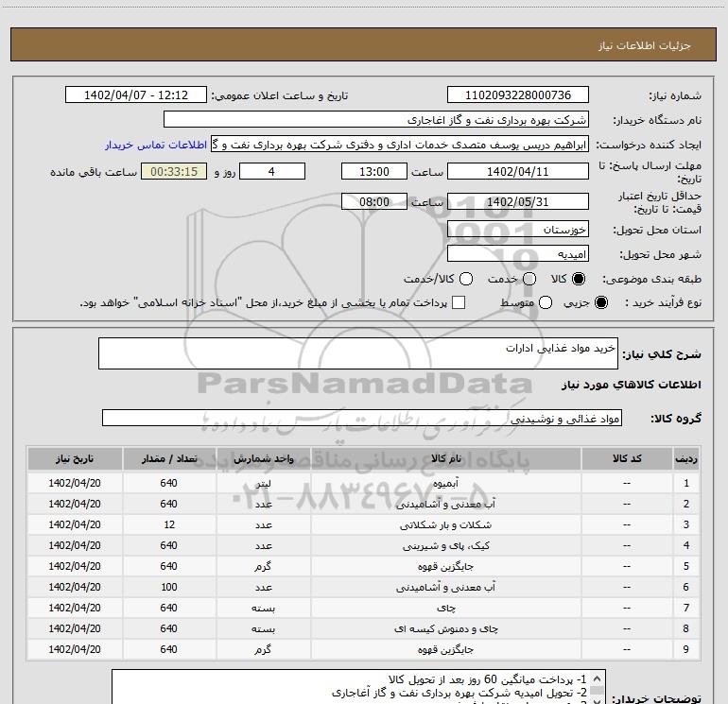Click جایگزین قهوه in row 9
This screenshot has height=704, width=728.
445,650
